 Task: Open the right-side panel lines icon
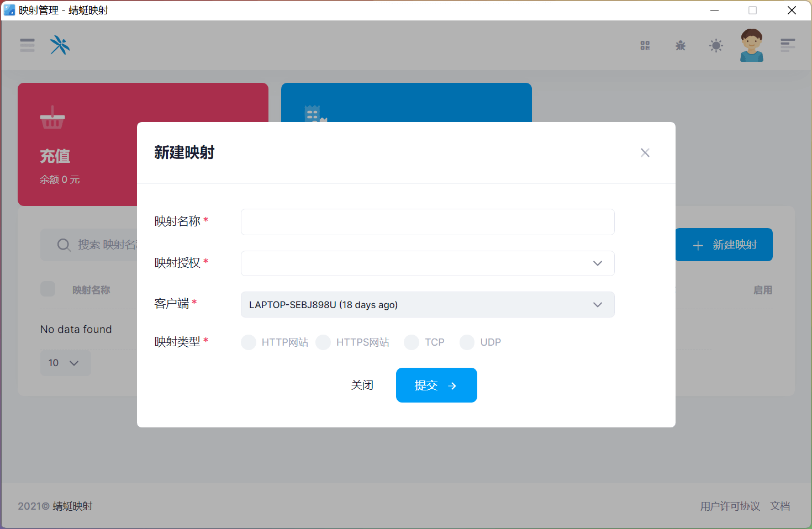tap(787, 45)
